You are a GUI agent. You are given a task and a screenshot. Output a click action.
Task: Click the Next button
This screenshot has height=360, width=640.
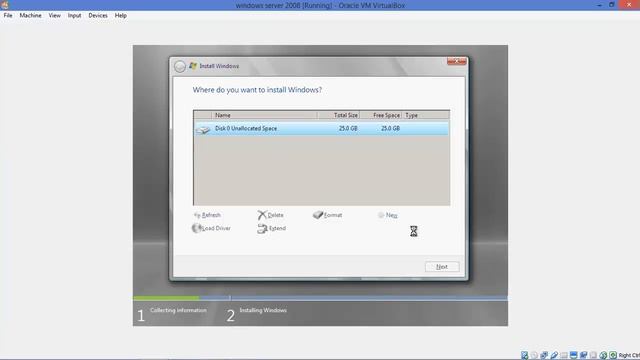tap(442, 267)
